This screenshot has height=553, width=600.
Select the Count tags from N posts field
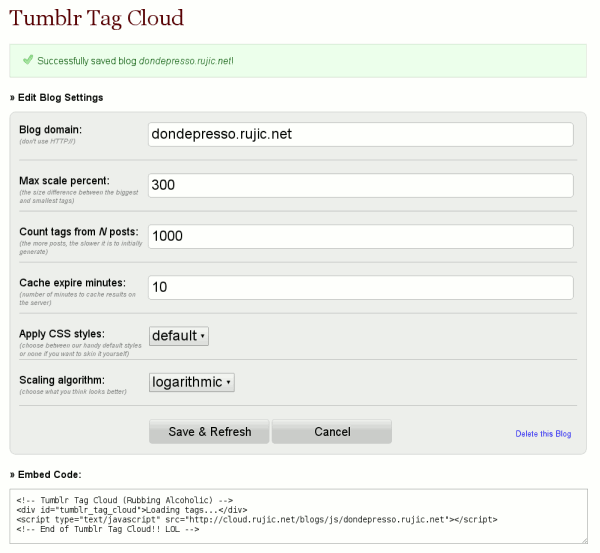tap(360, 236)
